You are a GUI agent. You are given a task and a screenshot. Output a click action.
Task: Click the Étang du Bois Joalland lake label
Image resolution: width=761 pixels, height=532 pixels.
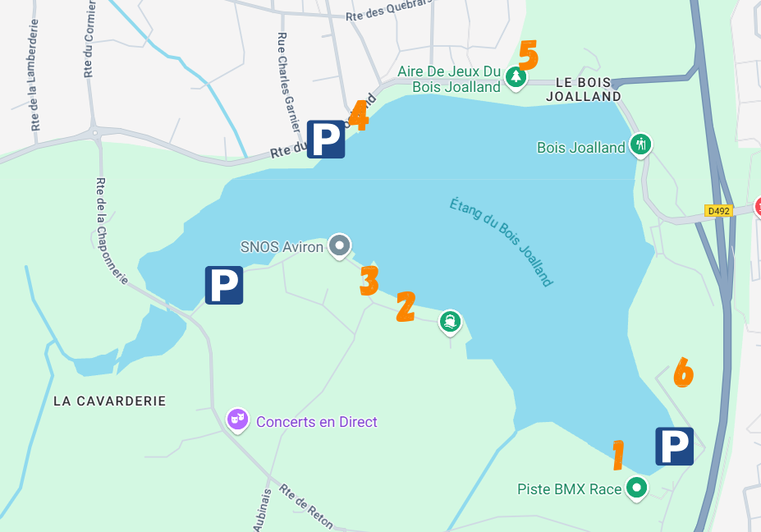click(x=502, y=242)
